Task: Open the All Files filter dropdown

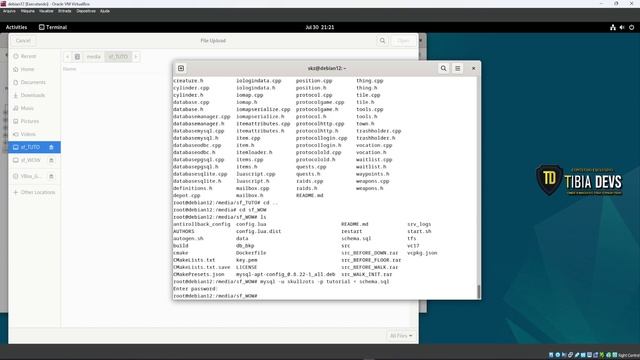Action: point(401,336)
